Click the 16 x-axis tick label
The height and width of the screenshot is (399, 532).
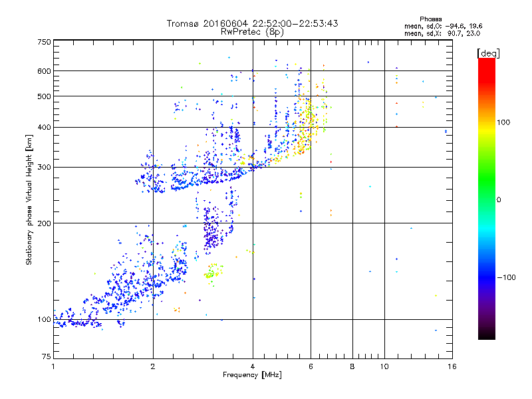(x=451, y=366)
